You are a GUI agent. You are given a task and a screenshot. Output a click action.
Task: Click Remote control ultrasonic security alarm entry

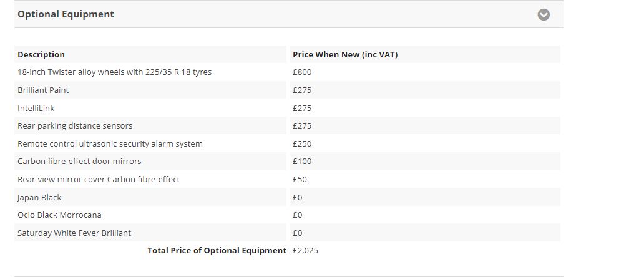(x=110, y=144)
